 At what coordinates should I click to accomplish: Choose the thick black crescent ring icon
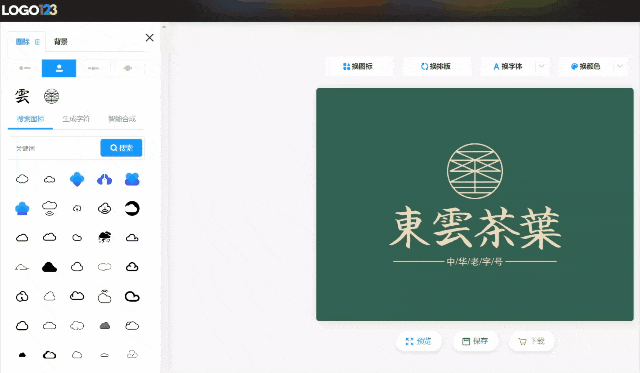tap(132, 209)
